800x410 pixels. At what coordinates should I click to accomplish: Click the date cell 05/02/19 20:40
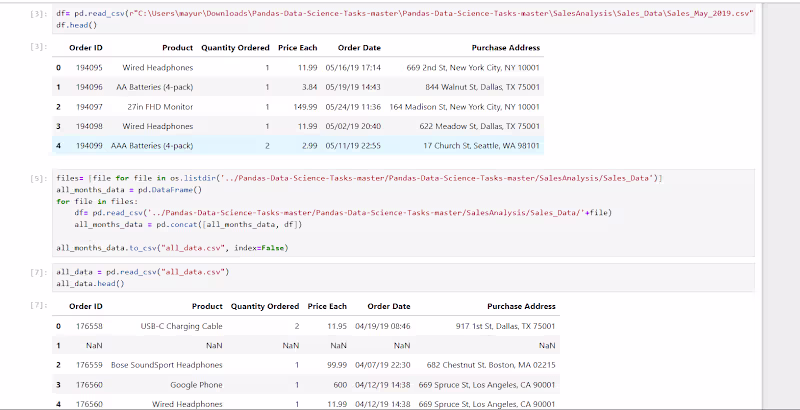pos(353,126)
